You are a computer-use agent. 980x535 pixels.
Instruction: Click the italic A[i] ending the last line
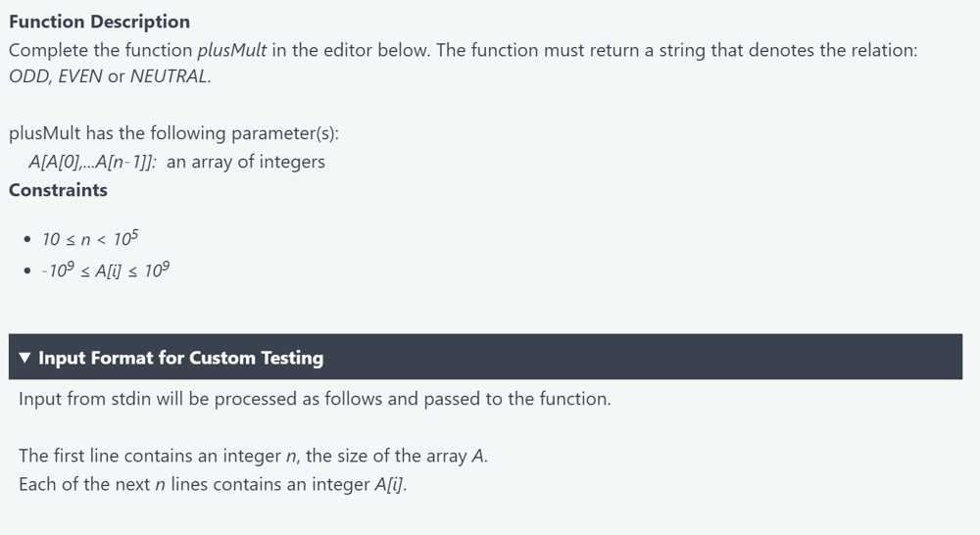(390, 484)
